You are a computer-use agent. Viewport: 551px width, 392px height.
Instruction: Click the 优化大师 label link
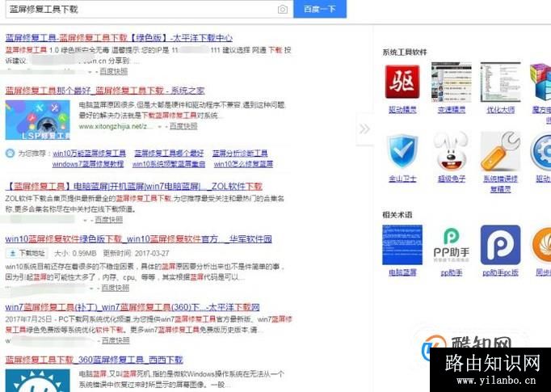click(x=500, y=110)
